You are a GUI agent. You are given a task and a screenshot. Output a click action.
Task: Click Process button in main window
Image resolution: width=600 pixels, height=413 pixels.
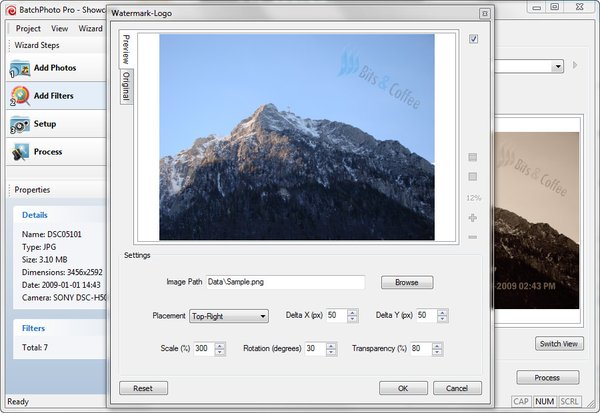pyautogui.click(x=548, y=378)
